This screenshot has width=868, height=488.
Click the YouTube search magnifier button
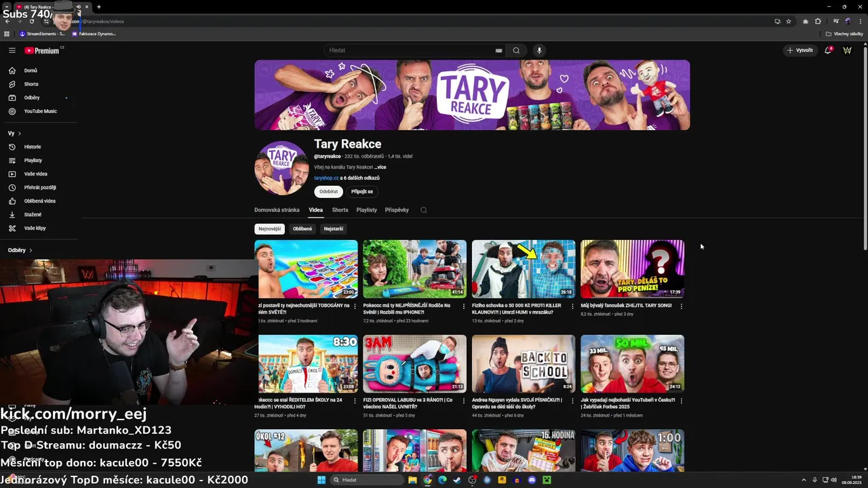(516, 50)
